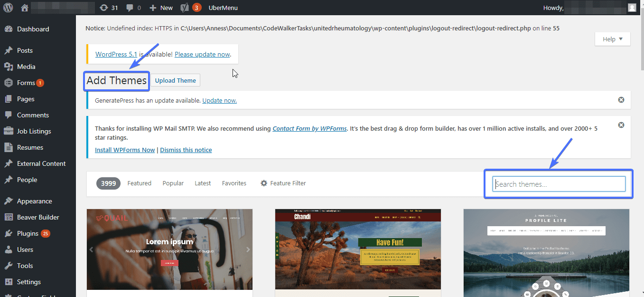The image size is (644, 297).
Task: Click the Plugins update badge 25
Action: [46, 233]
